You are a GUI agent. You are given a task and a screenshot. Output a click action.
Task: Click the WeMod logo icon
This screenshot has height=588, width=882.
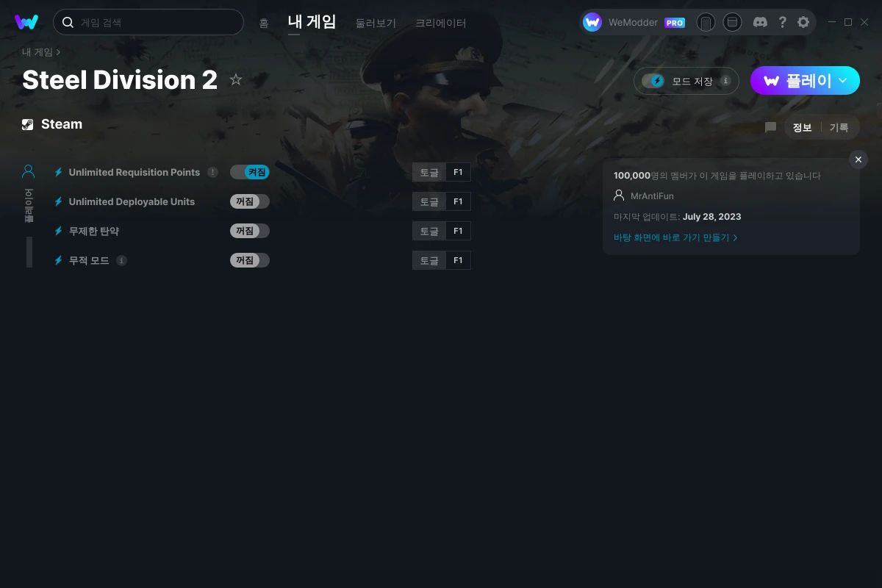point(26,22)
